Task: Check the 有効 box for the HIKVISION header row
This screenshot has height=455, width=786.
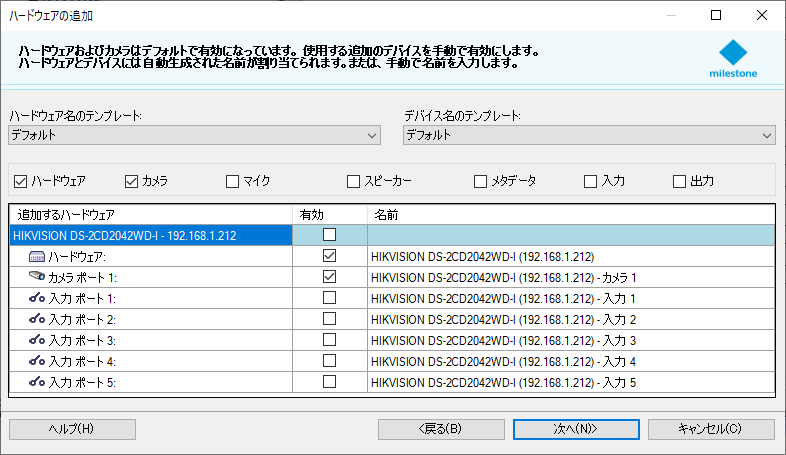Action: click(329, 235)
